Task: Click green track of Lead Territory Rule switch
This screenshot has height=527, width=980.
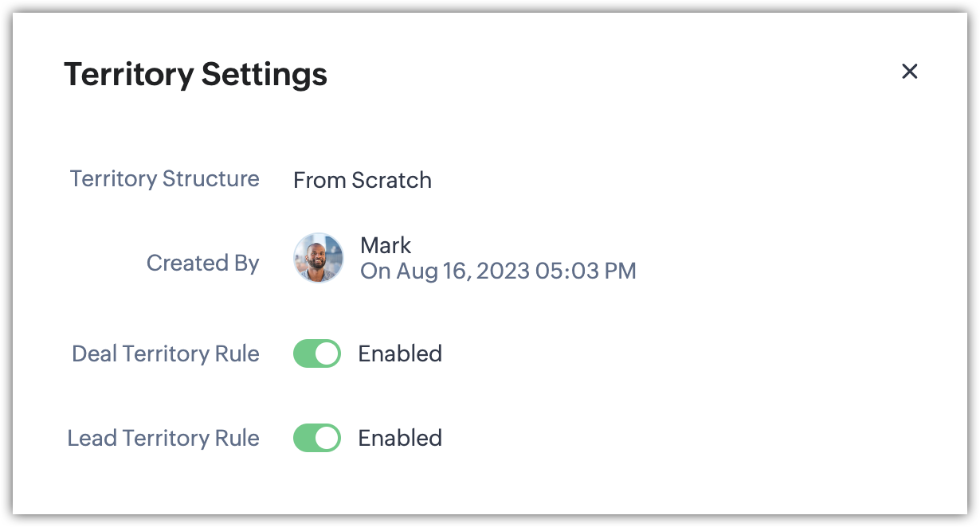Action: click(305, 438)
